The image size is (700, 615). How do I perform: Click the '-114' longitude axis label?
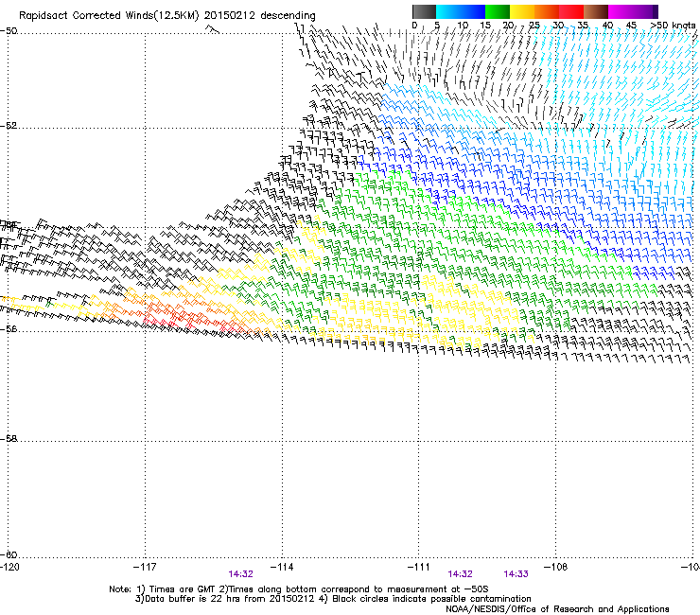coord(282,567)
